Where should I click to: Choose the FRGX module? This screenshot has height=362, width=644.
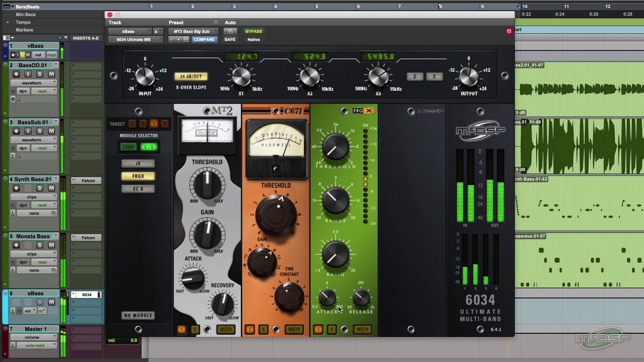tap(138, 176)
